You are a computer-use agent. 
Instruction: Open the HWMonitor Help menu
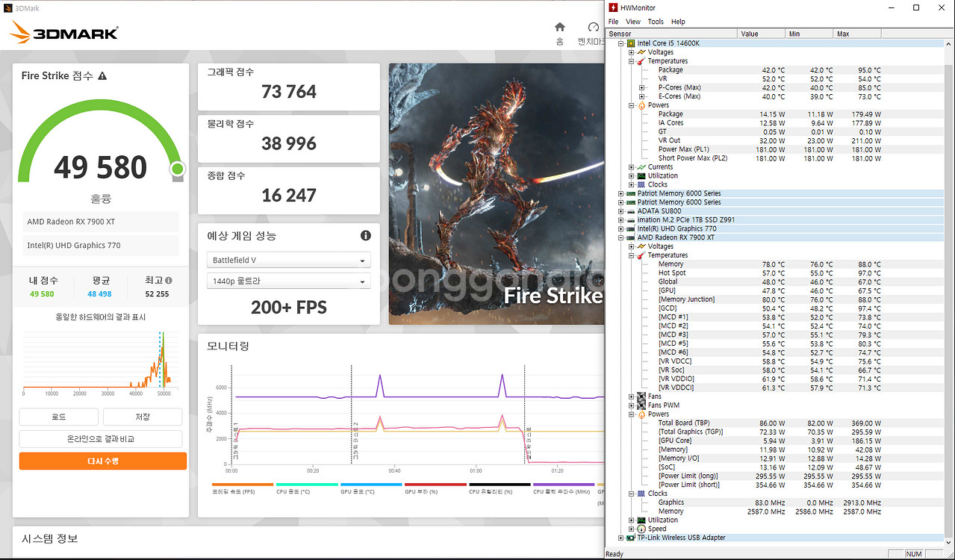click(x=678, y=22)
